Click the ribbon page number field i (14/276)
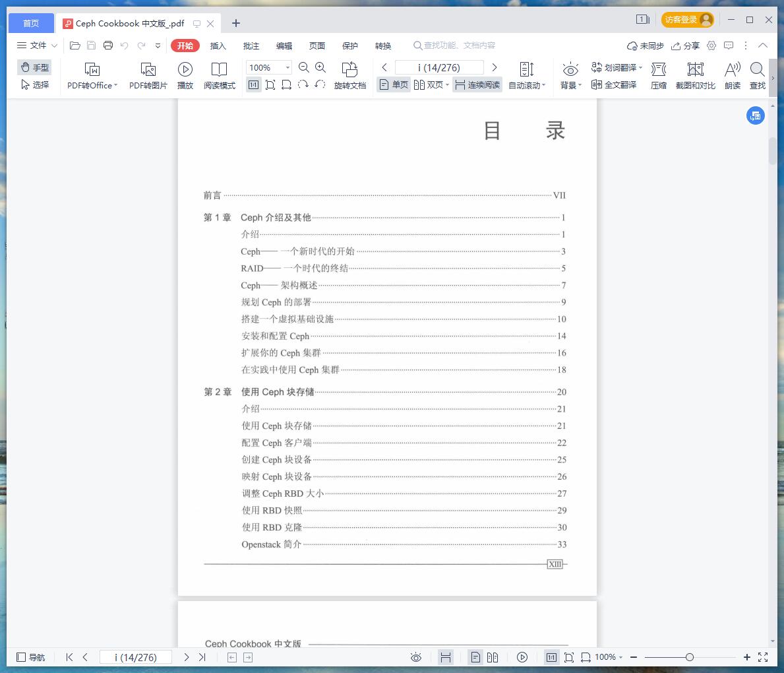The height and width of the screenshot is (673, 784). (439, 67)
